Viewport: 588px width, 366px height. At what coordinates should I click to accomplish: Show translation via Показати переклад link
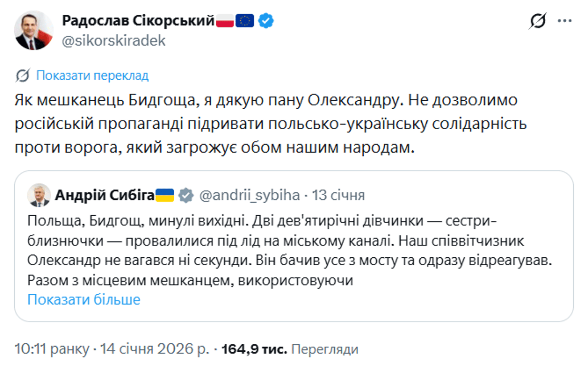(x=92, y=76)
